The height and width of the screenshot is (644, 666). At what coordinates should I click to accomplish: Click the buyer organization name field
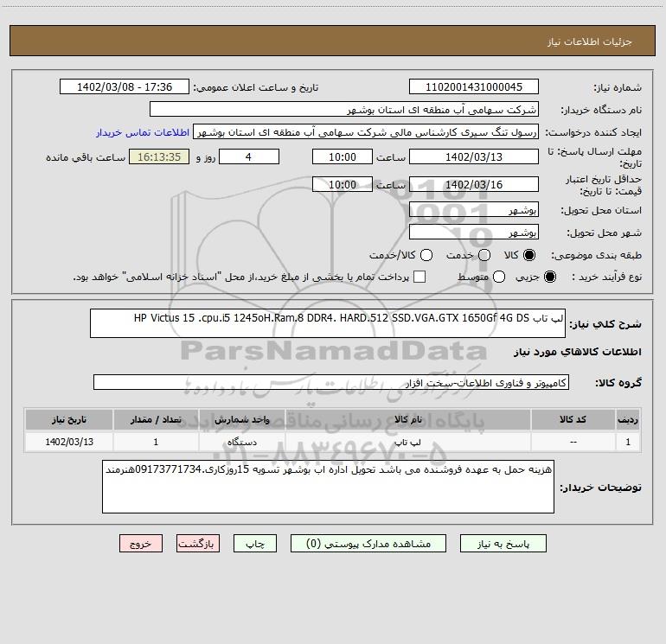pos(344,110)
